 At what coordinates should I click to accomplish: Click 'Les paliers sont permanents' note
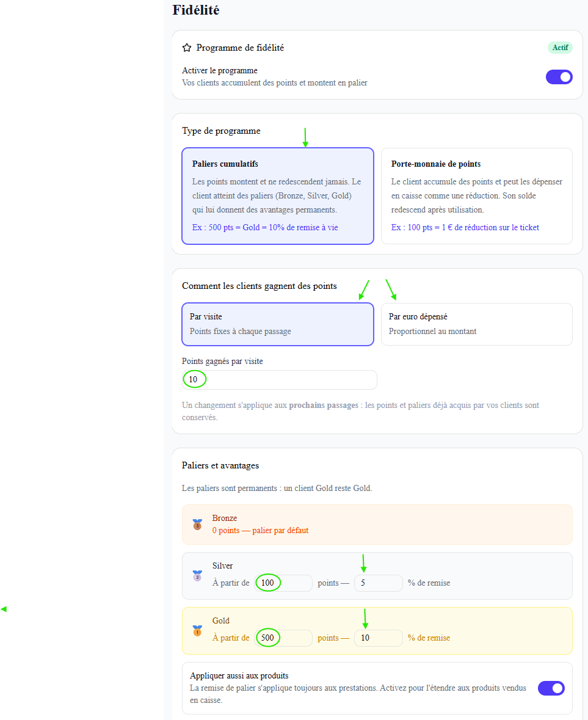(277, 489)
